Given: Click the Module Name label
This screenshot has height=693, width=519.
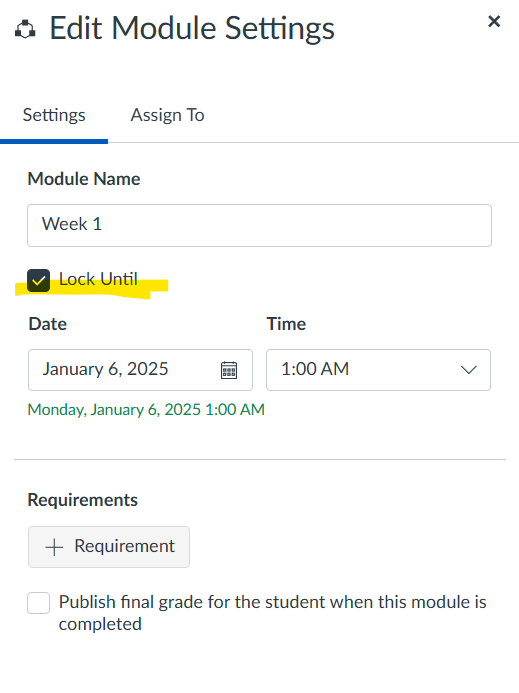Looking at the screenshot, I should point(84,179).
